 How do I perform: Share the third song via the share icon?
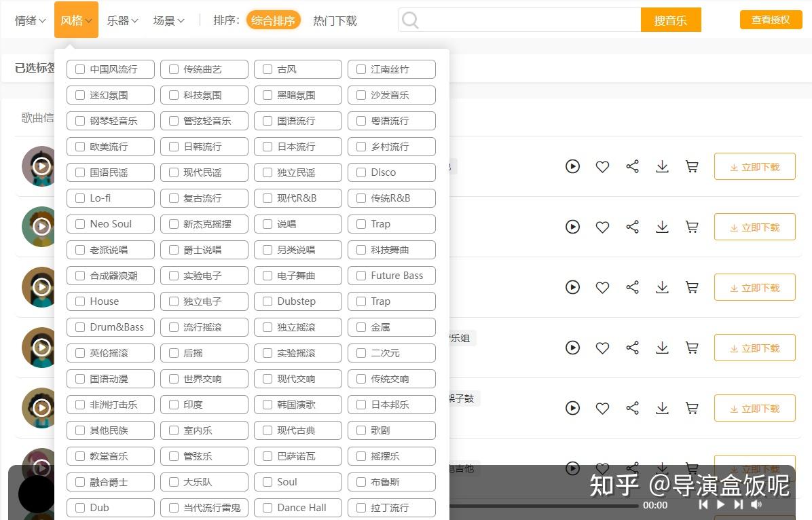(x=633, y=287)
